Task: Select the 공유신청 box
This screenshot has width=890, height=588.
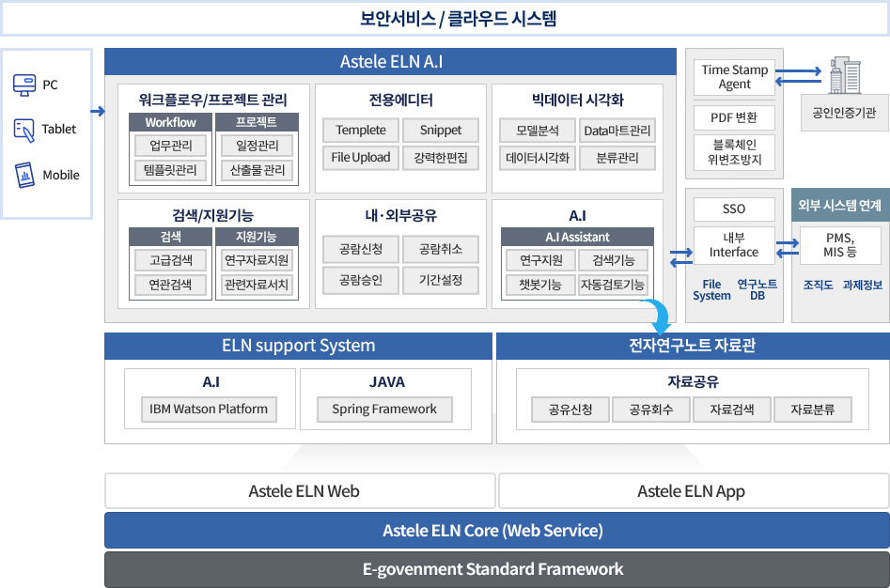Action: 570,410
